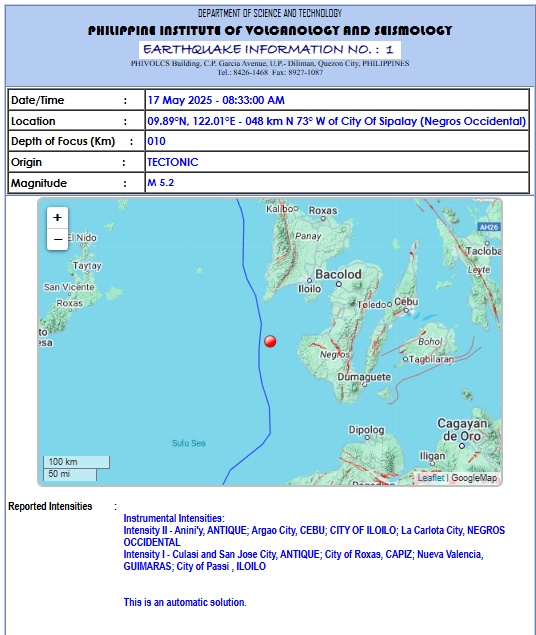536x635 pixels.
Task: Click the depth of focus value 010
Action: pos(157,141)
